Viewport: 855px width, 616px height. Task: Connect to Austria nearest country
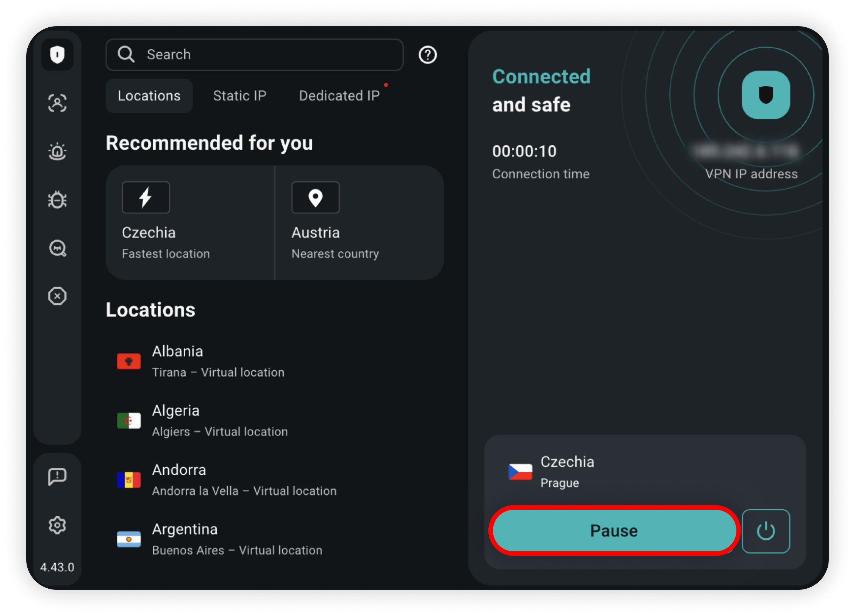coord(359,223)
